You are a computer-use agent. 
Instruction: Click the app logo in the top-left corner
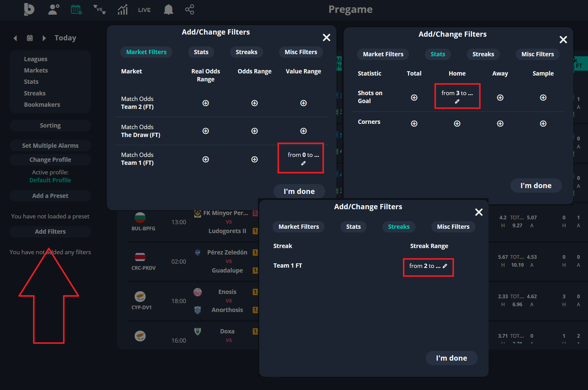pyautogui.click(x=29, y=9)
